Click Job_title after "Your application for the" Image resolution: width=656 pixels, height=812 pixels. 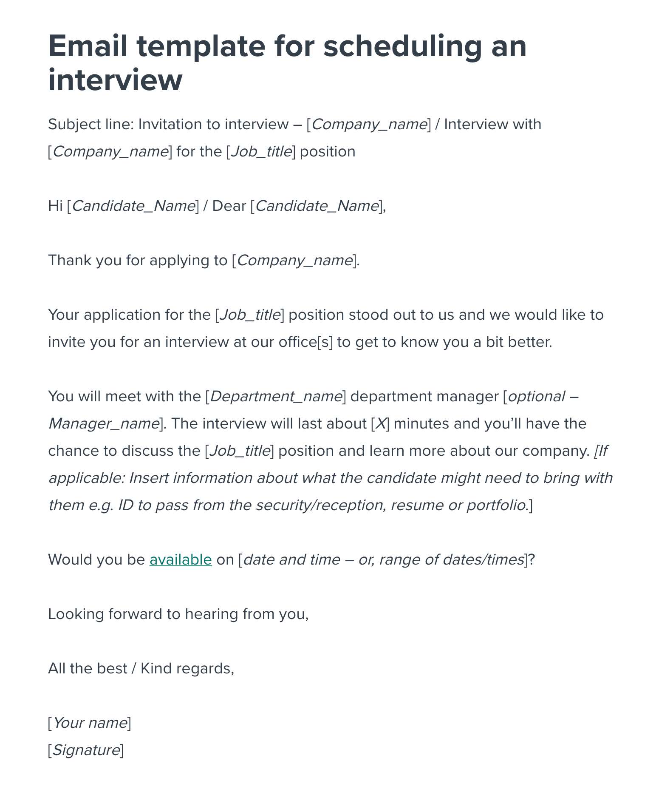click(250, 315)
